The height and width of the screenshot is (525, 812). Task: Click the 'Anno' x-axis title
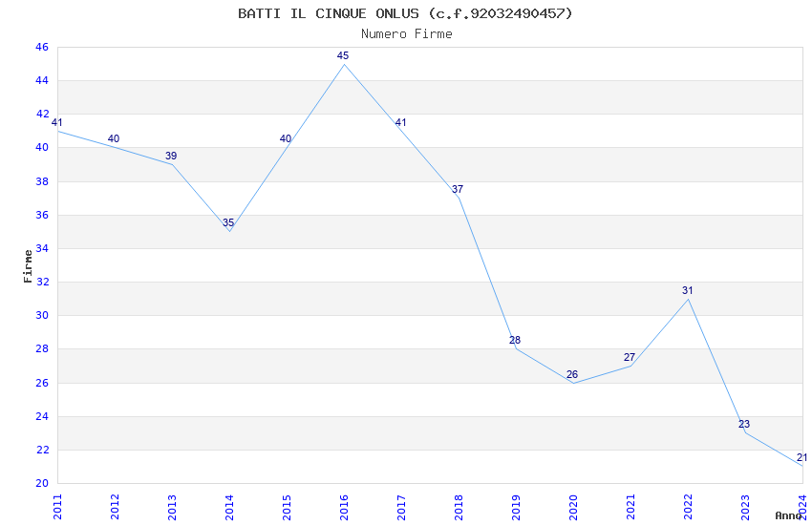(x=788, y=515)
